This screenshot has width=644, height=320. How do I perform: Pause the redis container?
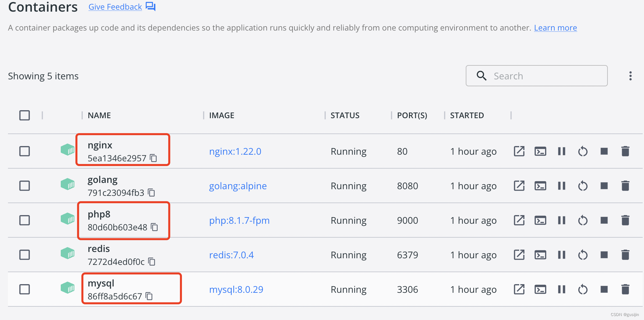pyautogui.click(x=562, y=255)
